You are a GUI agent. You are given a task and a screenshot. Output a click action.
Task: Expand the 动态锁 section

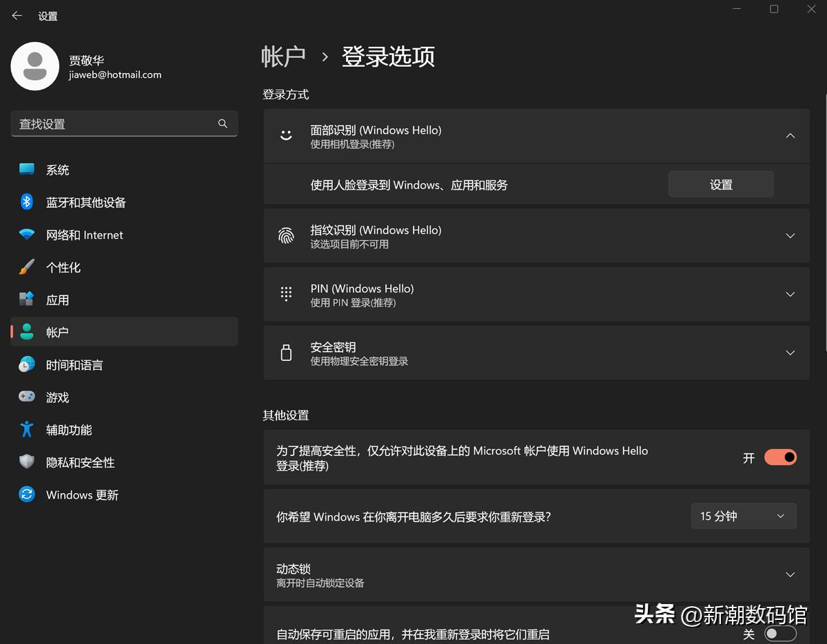pyautogui.click(x=790, y=574)
